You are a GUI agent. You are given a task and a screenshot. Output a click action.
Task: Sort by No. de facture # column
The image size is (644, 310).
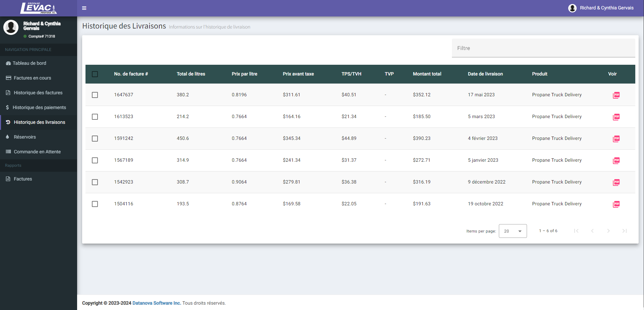[x=131, y=74]
